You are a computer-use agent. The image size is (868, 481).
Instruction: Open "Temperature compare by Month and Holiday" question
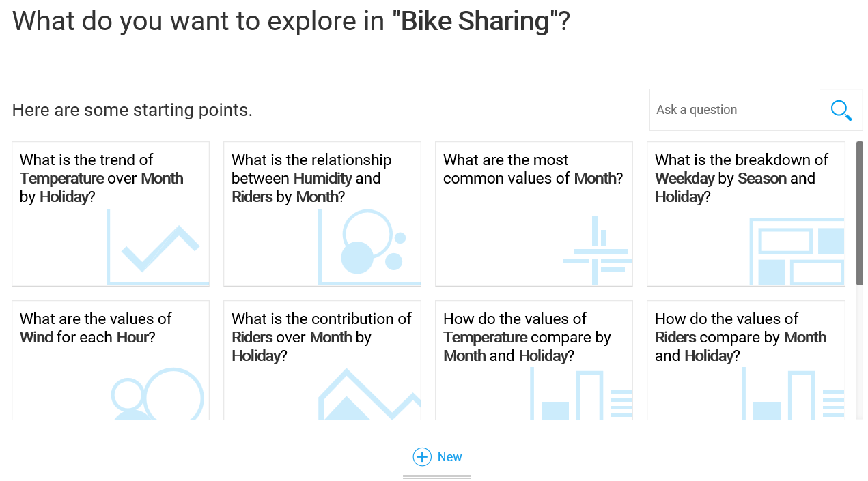(527, 337)
